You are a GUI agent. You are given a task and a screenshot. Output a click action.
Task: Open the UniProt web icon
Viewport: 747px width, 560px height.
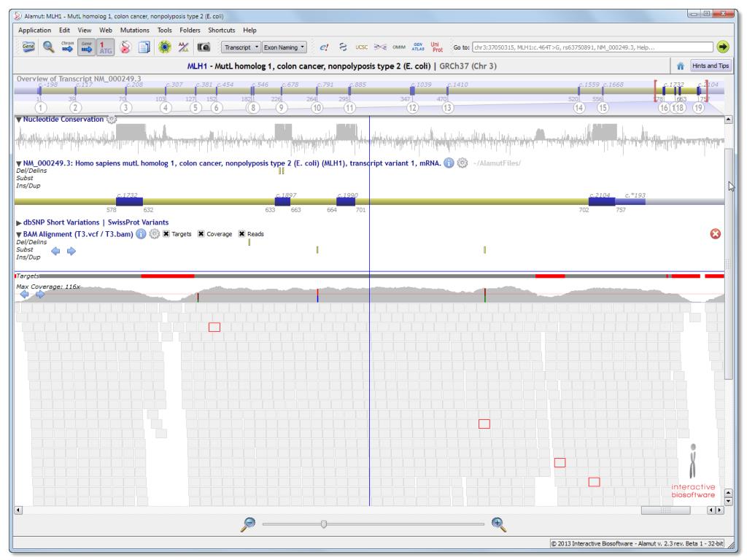point(436,47)
